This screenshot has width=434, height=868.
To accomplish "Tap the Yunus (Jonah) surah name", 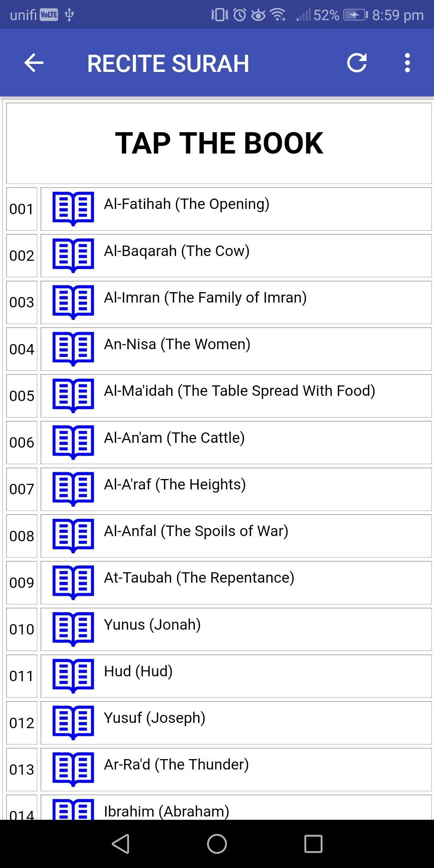I will coord(152,624).
